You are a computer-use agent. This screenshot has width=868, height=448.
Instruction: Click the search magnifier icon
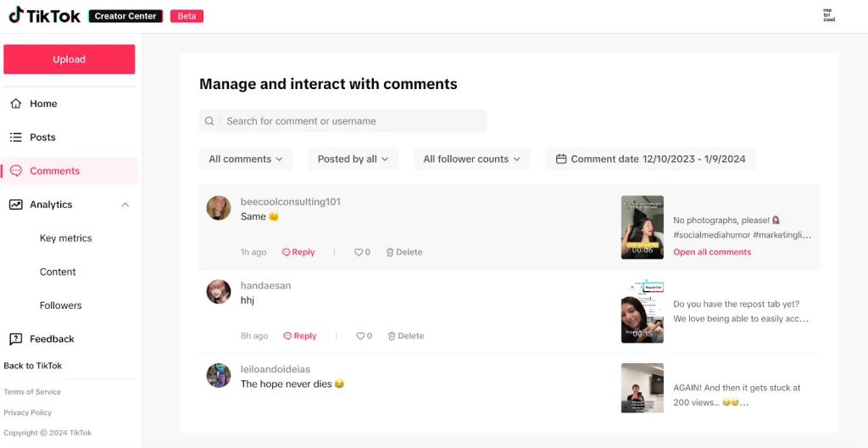coord(209,120)
